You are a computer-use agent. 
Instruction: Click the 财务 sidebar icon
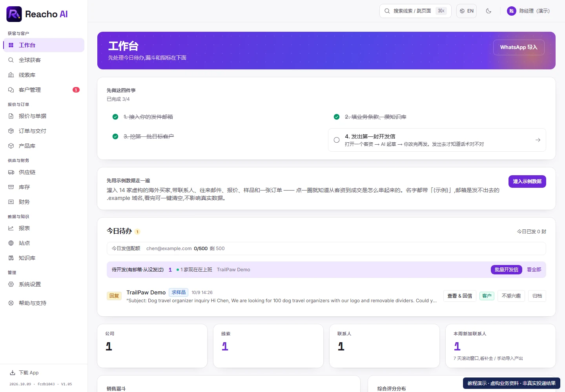pos(11,202)
